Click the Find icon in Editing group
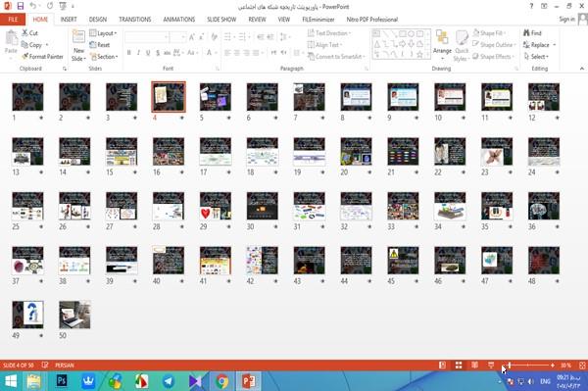The image size is (588, 391). pos(532,33)
